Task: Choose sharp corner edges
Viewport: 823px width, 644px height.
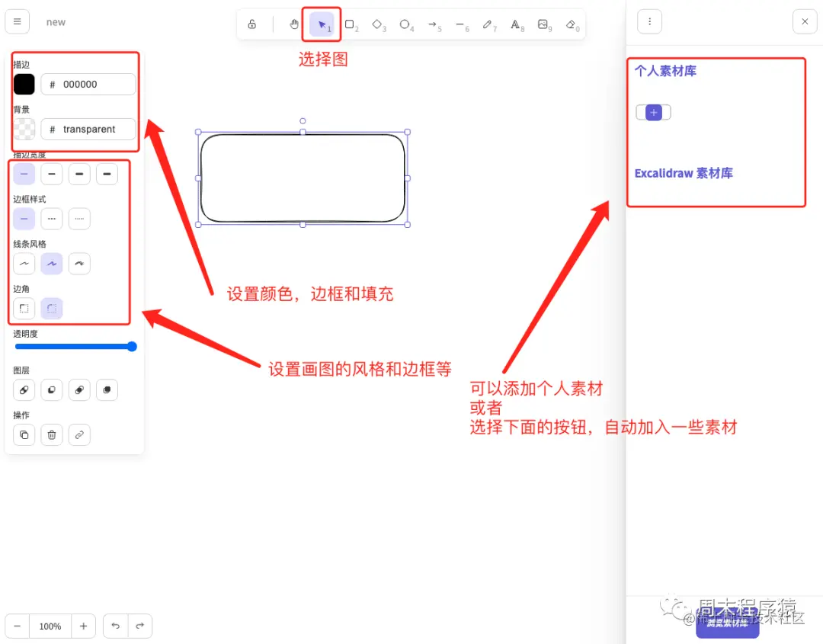Action: (x=24, y=308)
